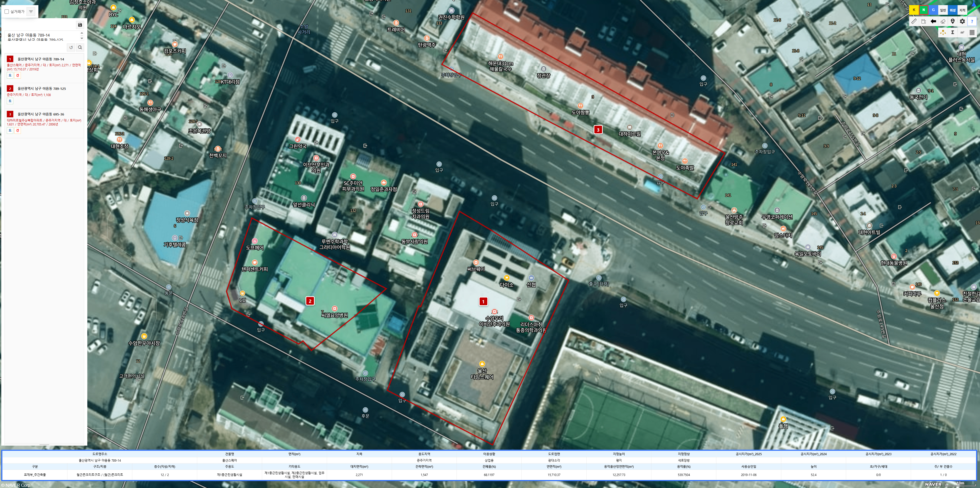Open map settings gear
The image size is (980, 488).
pos(962,21)
